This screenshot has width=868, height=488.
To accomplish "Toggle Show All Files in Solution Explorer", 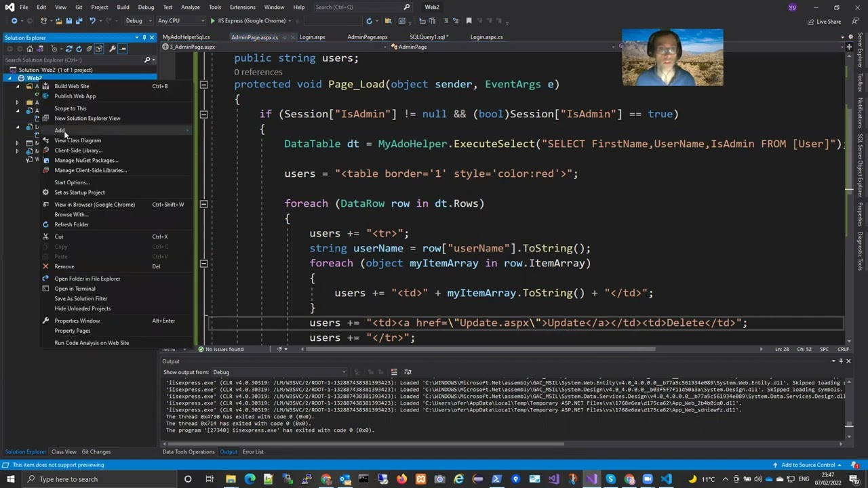I will (x=99, y=49).
